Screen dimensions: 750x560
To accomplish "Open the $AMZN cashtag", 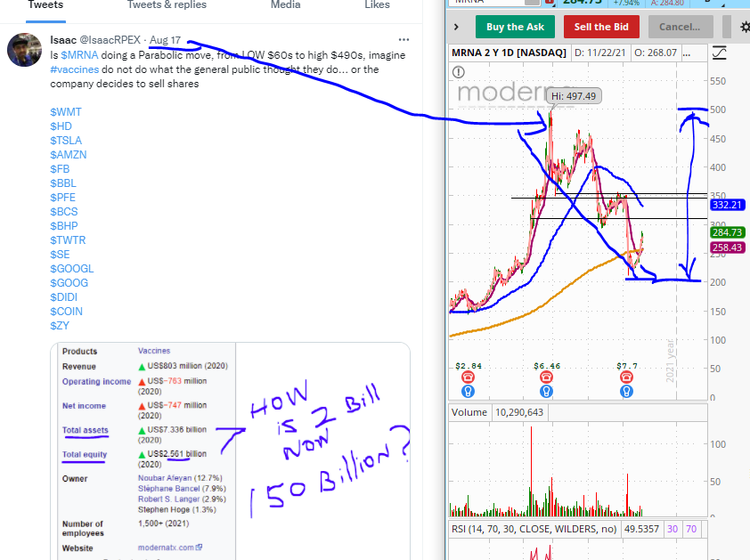I will [x=69, y=155].
